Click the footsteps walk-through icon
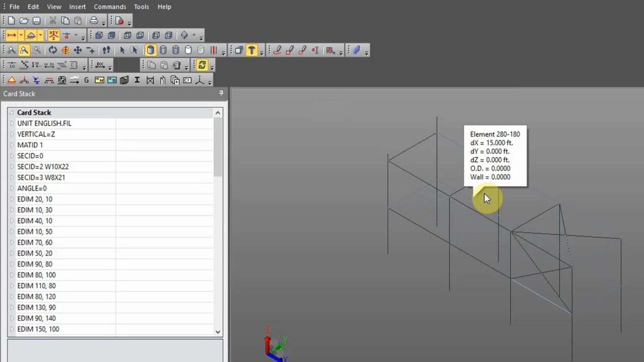Viewport: 644px width, 362px height. pyautogui.click(x=106, y=50)
